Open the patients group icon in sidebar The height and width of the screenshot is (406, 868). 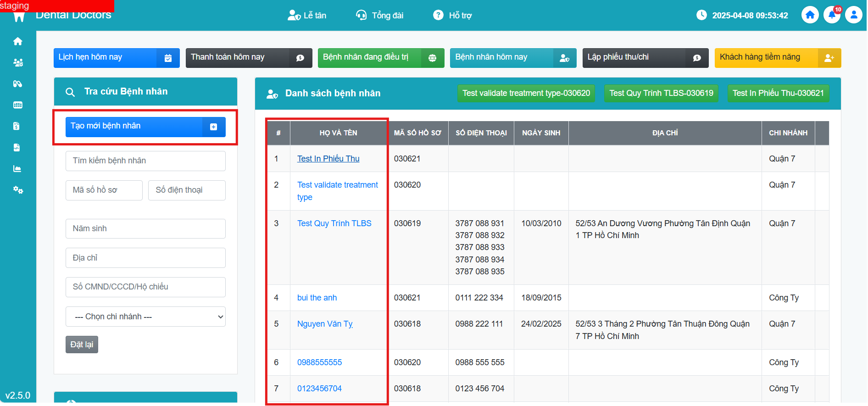[18, 62]
